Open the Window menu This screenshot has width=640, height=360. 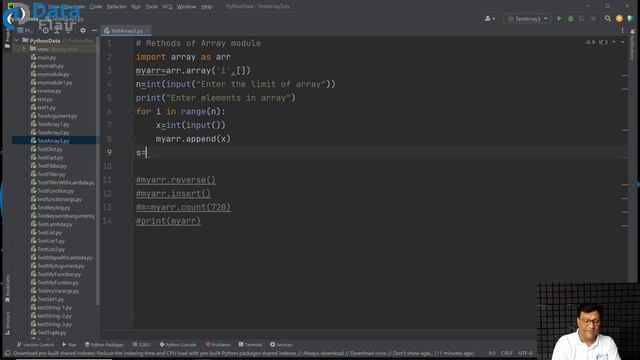(187, 7)
